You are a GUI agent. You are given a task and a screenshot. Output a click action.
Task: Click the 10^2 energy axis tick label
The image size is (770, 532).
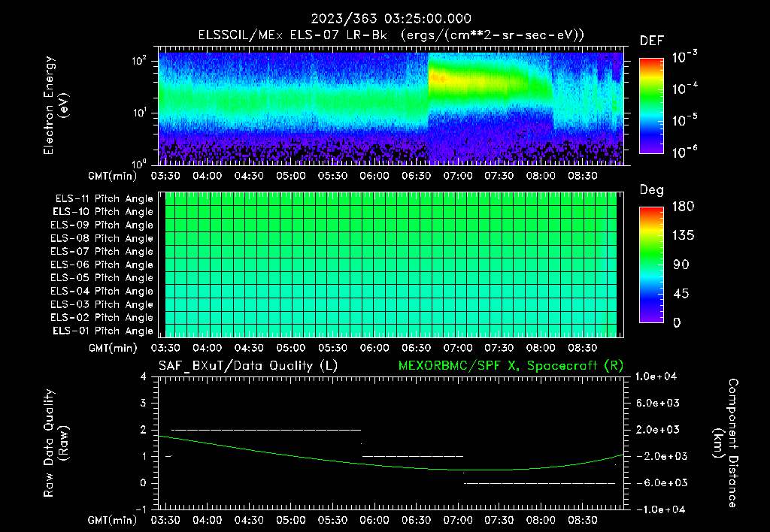click(x=139, y=61)
